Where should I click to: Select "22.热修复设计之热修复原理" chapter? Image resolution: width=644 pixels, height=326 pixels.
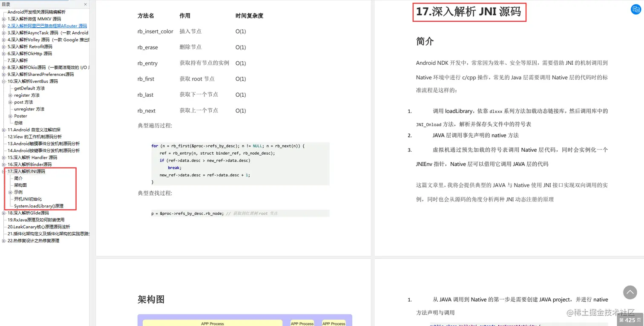[32, 240]
